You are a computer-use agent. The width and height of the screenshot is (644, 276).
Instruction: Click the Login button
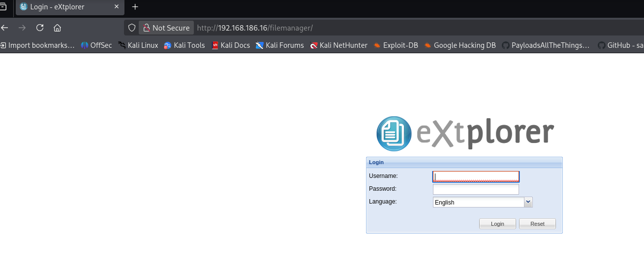[x=497, y=224]
